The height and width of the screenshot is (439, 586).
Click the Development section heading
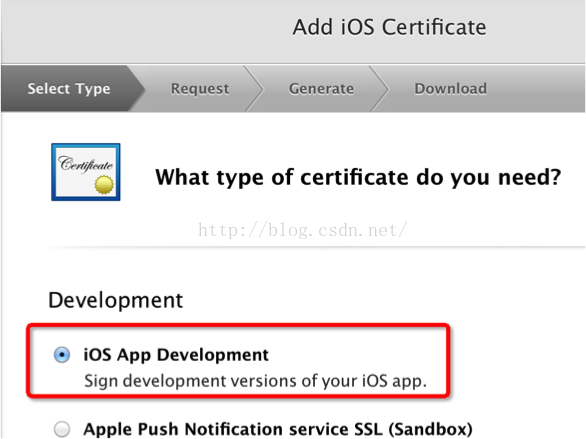(115, 300)
